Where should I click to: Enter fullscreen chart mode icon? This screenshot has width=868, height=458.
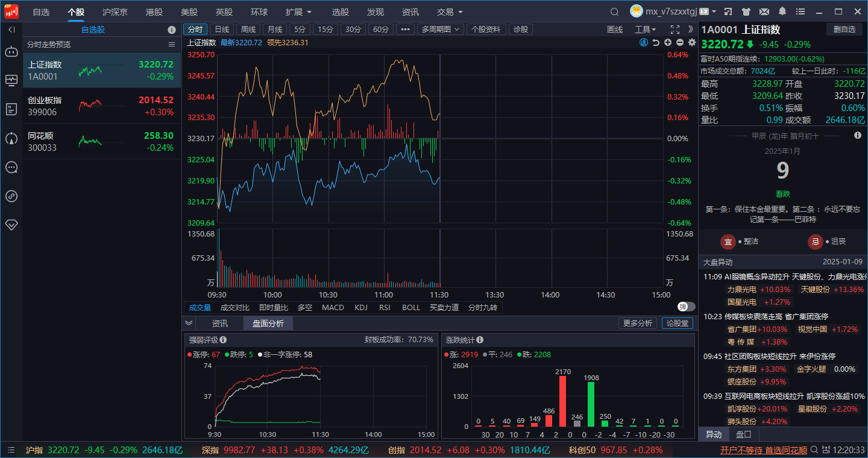click(675, 29)
